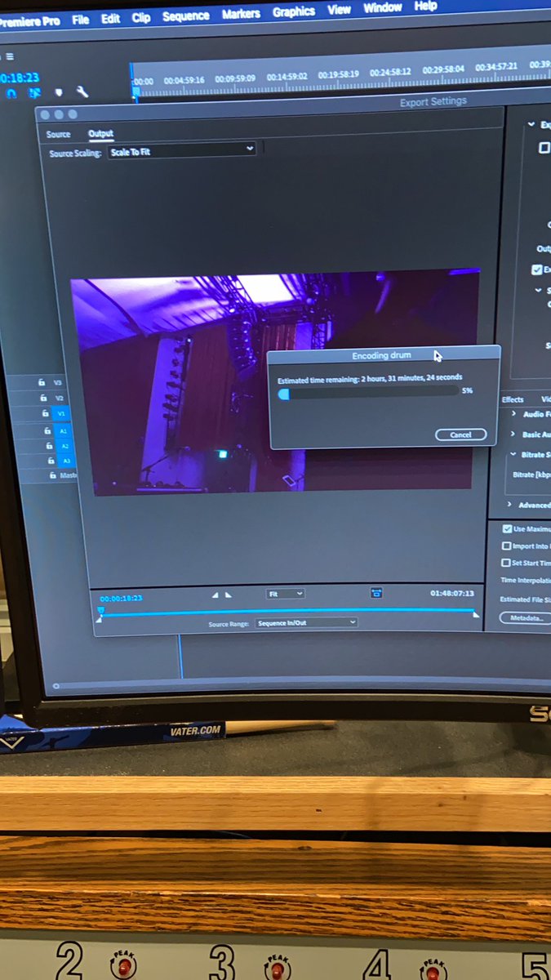Collapse the Bitrate Settings section

pos(513,454)
